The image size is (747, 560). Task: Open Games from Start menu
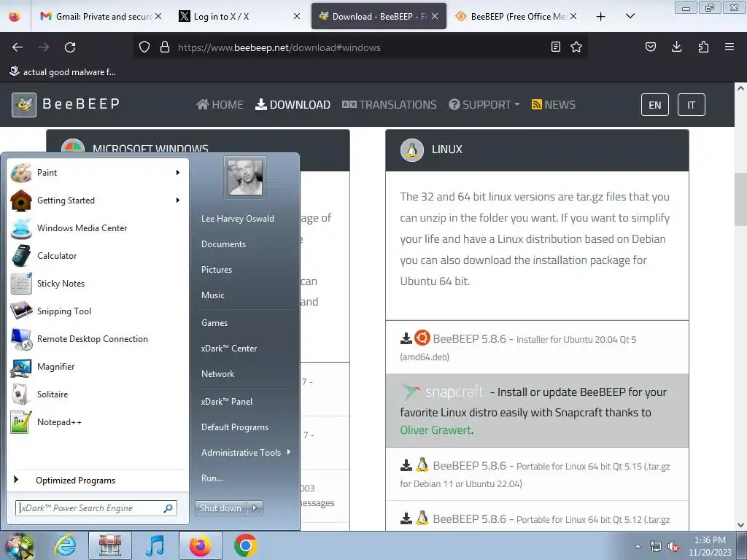click(x=214, y=323)
